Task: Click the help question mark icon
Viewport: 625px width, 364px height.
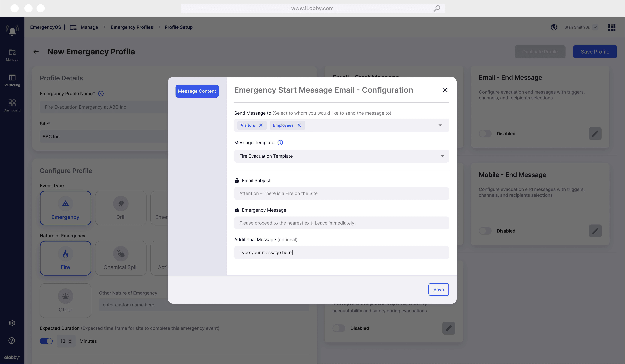Action: coord(12,340)
